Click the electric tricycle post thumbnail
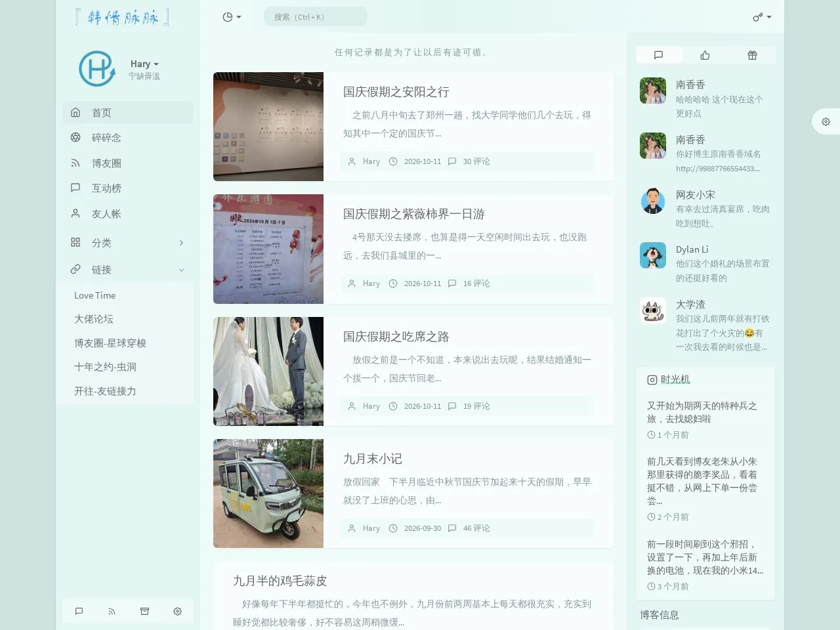Image resolution: width=840 pixels, height=630 pixels. click(x=268, y=493)
